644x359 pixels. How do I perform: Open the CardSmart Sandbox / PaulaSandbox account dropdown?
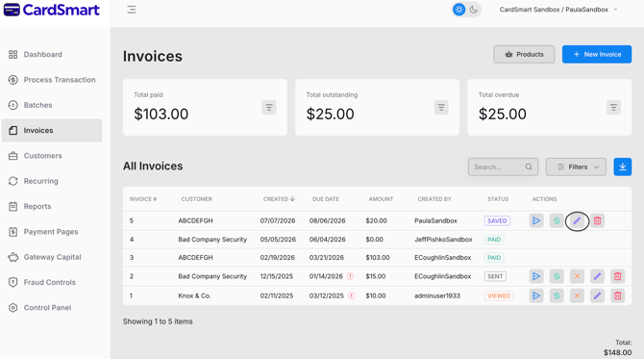pos(558,10)
